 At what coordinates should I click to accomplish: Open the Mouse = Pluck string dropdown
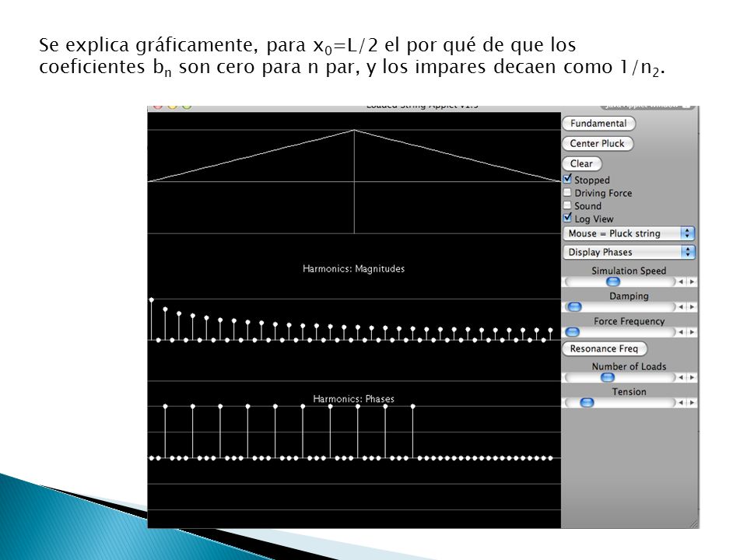tap(629, 233)
